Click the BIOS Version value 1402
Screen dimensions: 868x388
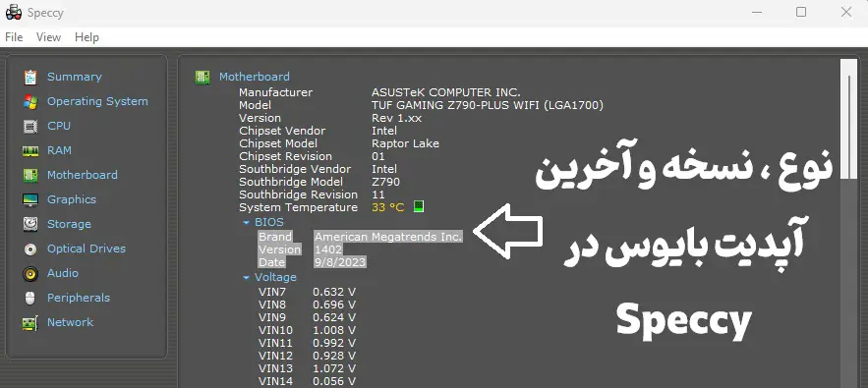[328, 249]
